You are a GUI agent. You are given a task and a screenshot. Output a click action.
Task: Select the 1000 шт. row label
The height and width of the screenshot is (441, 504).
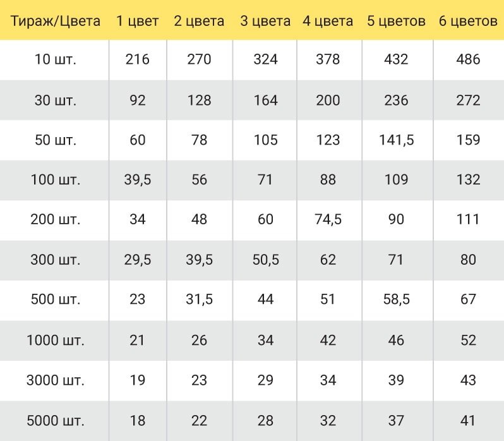(56, 341)
